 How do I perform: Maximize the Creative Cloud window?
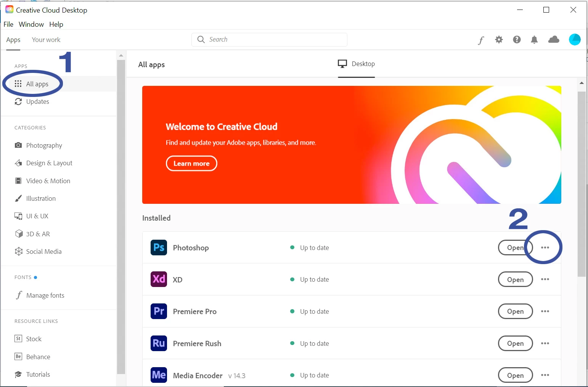546,10
